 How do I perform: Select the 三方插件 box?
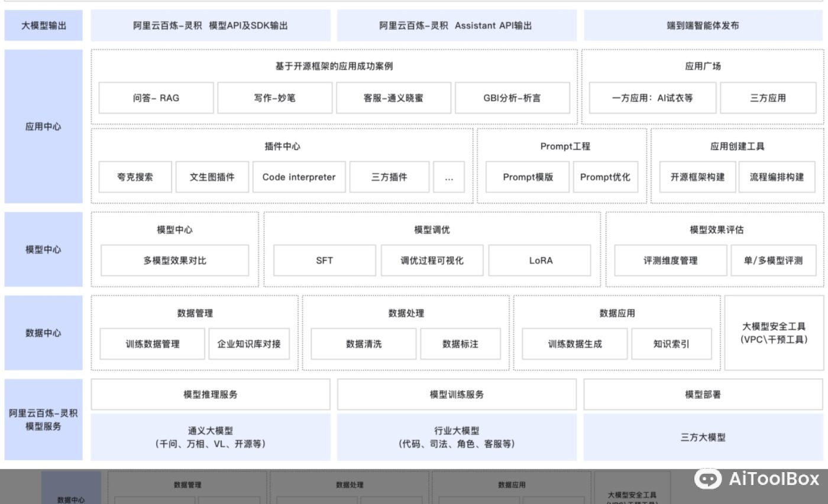[389, 177]
